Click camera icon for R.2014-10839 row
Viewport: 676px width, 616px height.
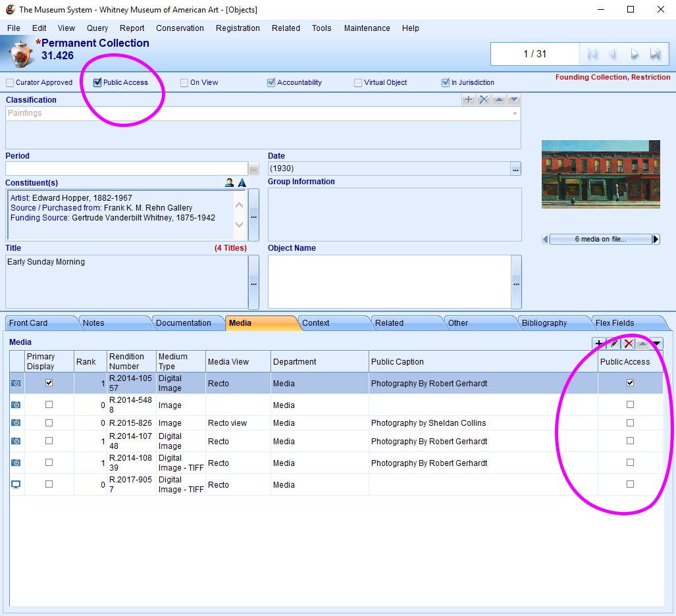[16, 463]
